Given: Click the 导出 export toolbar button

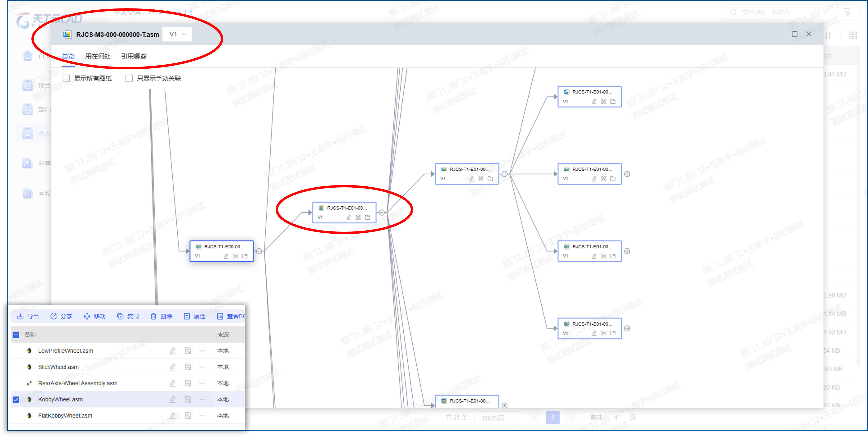Looking at the screenshot, I should point(28,316).
